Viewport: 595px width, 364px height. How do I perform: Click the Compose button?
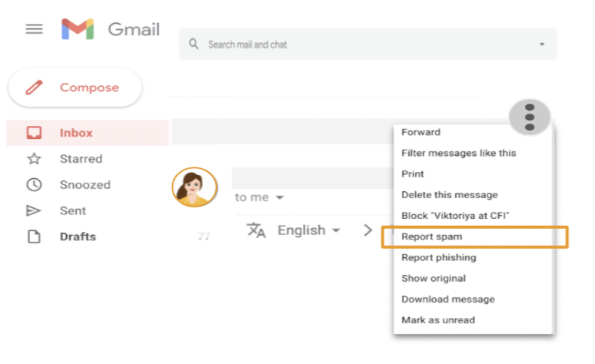click(x=75, y=88)
